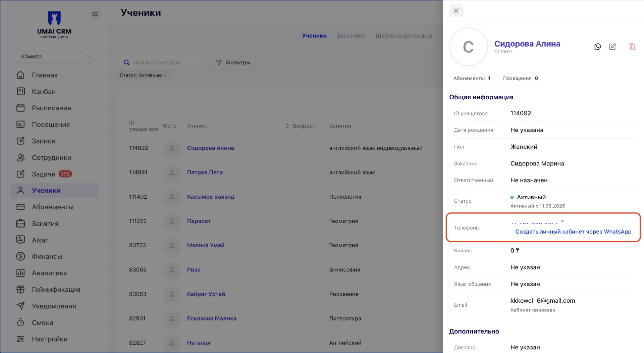The width and height of the screenshot is (644, 353).
Task: Click the avatar photo of Петров Петр
Action: point(171,172)
